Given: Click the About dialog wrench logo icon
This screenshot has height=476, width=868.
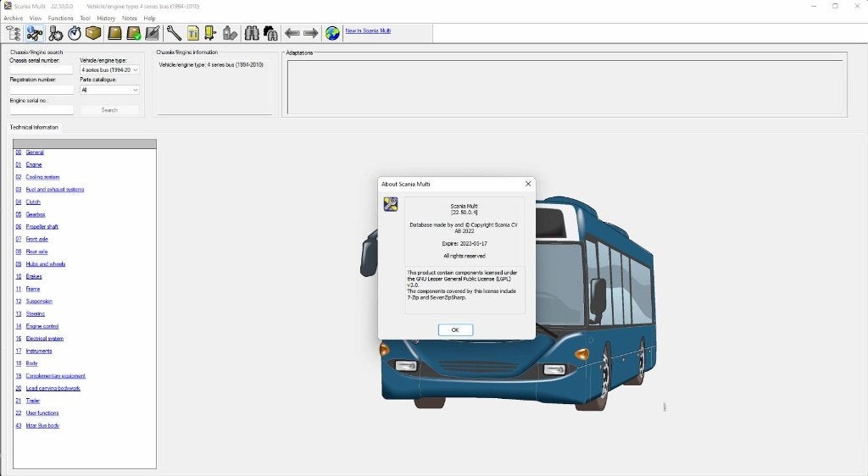Looking at the screenshot, I should pyautogui.click(x=391, y=204).
